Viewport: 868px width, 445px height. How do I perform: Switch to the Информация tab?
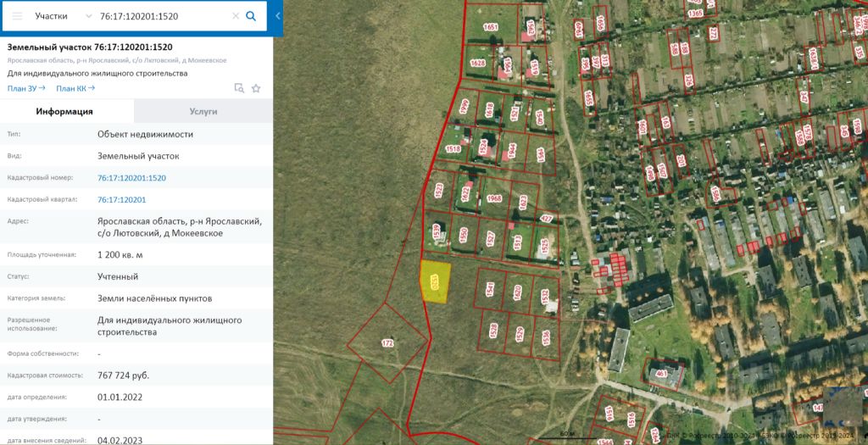64,111
